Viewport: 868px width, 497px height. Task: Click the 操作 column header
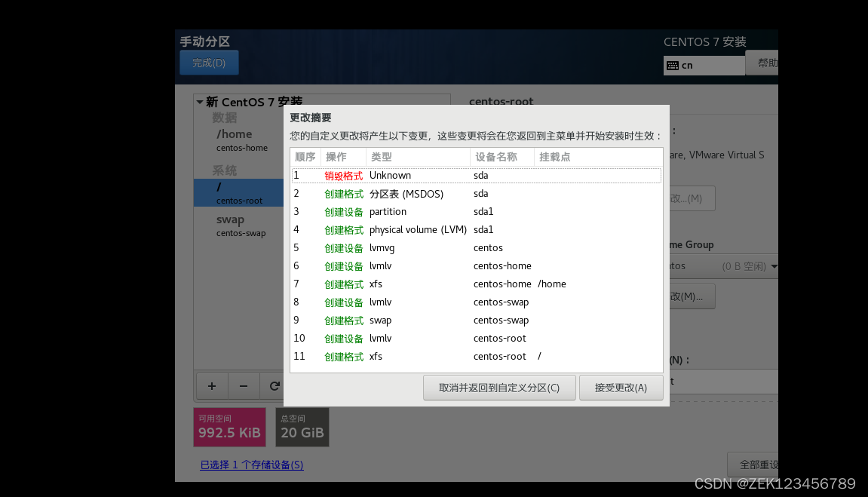[343, 157]
